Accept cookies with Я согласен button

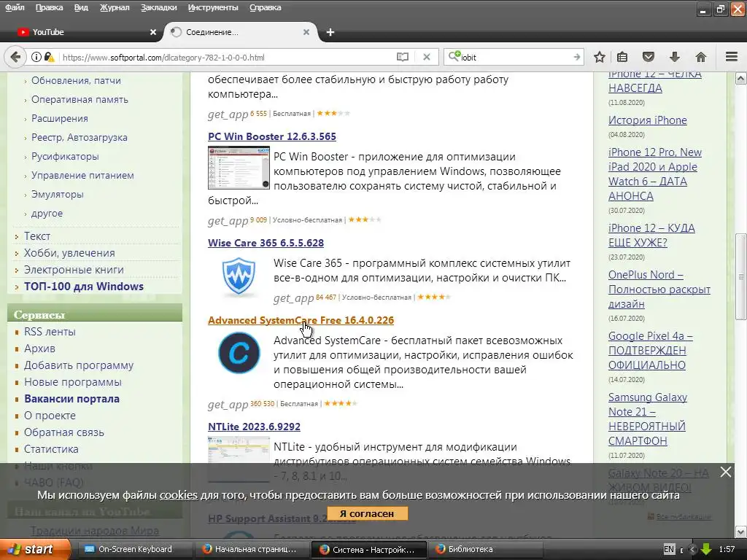[x=368, y=514]
